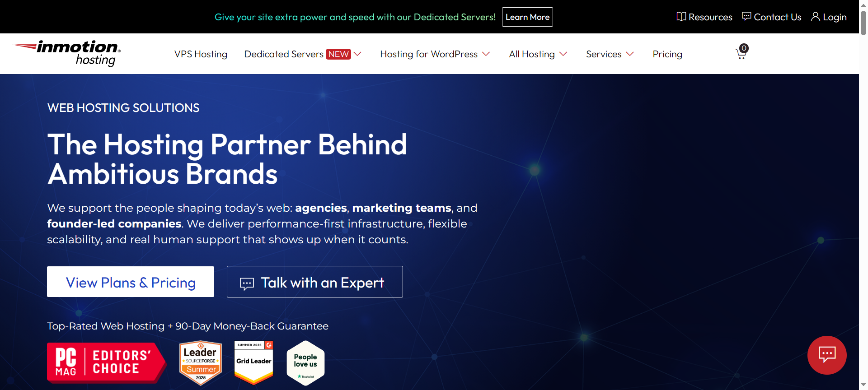Click the SourceForge Leader Summer badge
This screenshot has height=390, width=868.
coord(201,362)
